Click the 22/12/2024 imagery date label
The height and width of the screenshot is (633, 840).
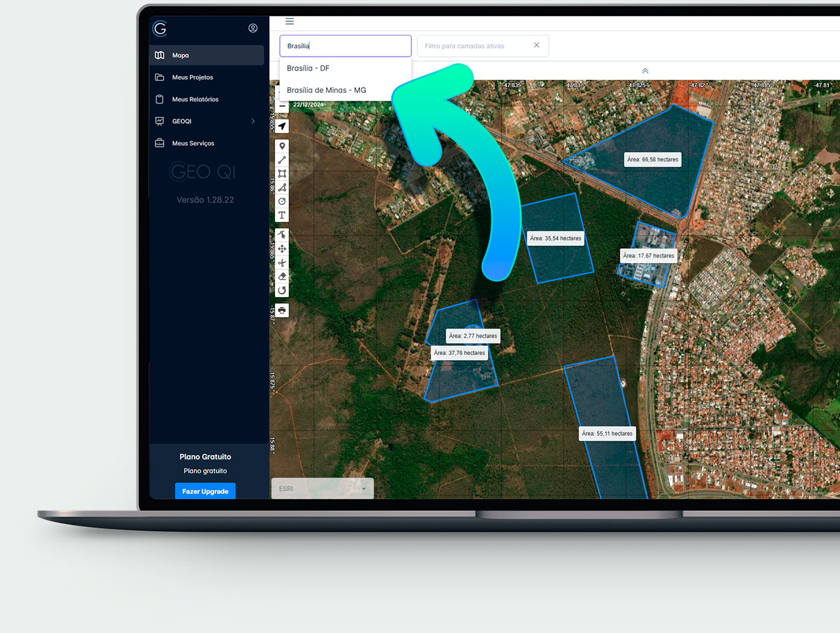[308, 105]
